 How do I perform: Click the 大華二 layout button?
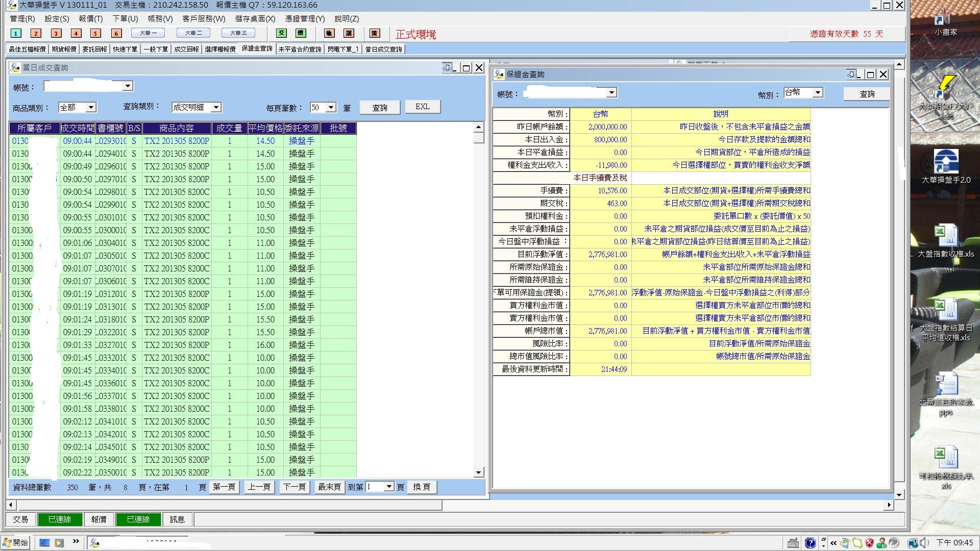[193, 33]
